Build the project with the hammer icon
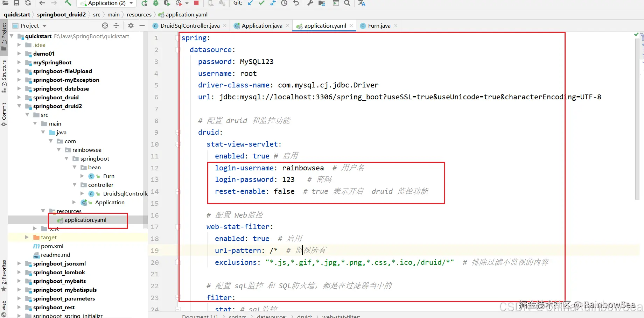The image size is (644, 318). (x=68, y=3)
